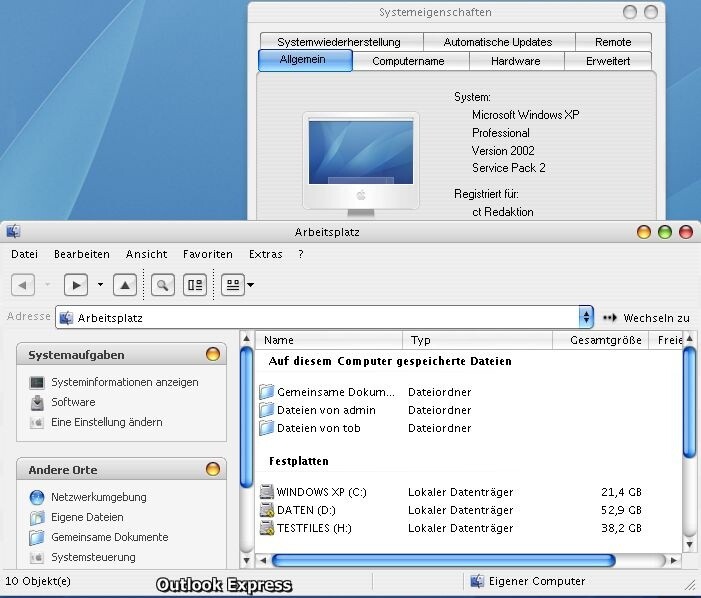This screenshot has width=701, height=598.
Task: Click the Outlook Express taskbar label
Action: point(224,585)
